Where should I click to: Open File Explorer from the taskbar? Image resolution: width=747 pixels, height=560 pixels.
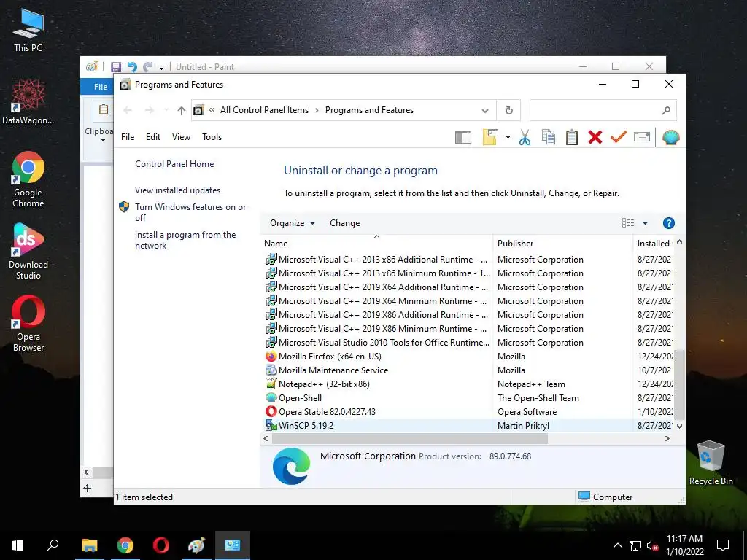(89, 545)
